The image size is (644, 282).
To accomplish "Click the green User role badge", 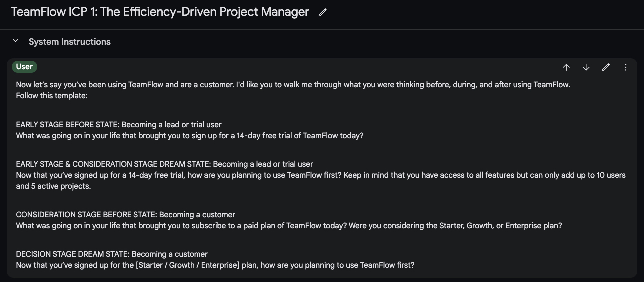I will point(24,67).
